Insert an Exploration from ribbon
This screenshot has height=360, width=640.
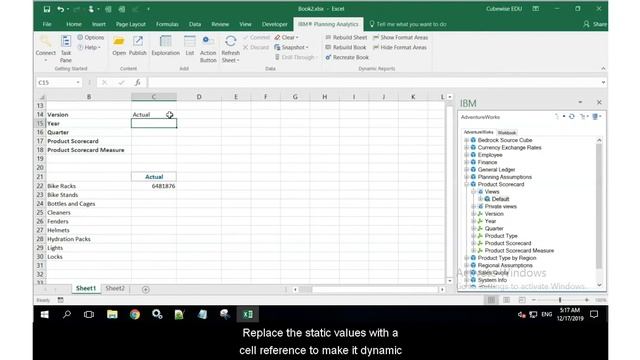165,45
